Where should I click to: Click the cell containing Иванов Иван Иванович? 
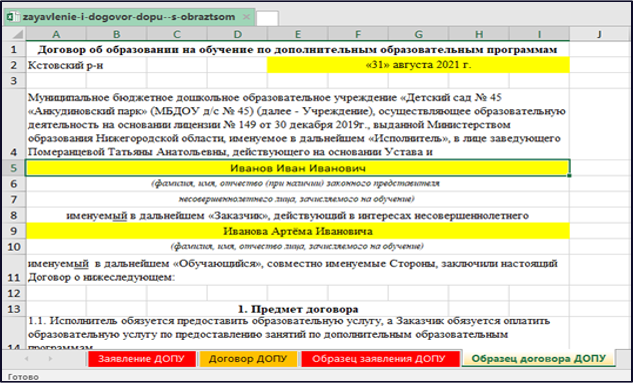point(298,168)
